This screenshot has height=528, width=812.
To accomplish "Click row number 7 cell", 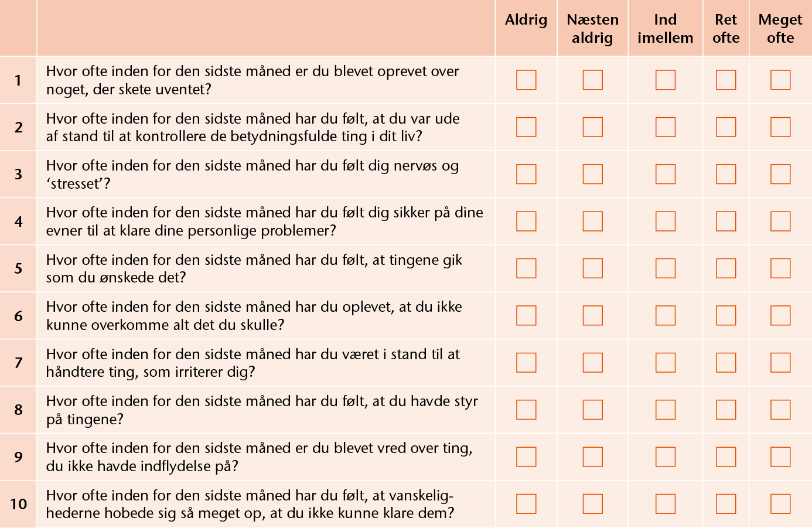I will click(x=18, y=363).
